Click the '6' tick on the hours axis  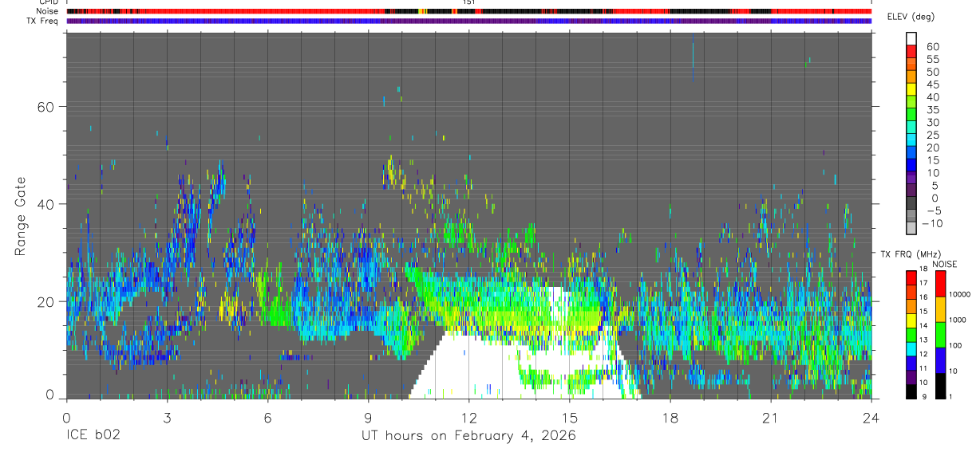point(267,417)
